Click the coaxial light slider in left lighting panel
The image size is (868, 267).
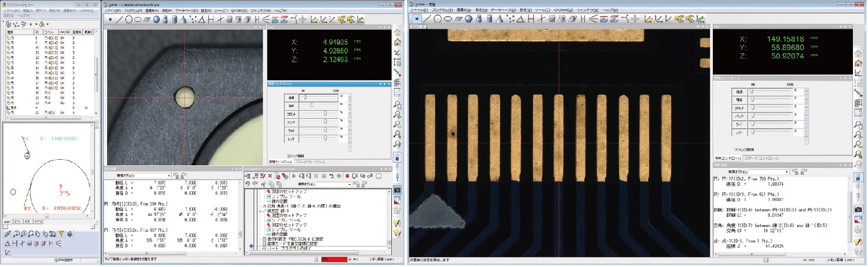[x=311, y=106]
